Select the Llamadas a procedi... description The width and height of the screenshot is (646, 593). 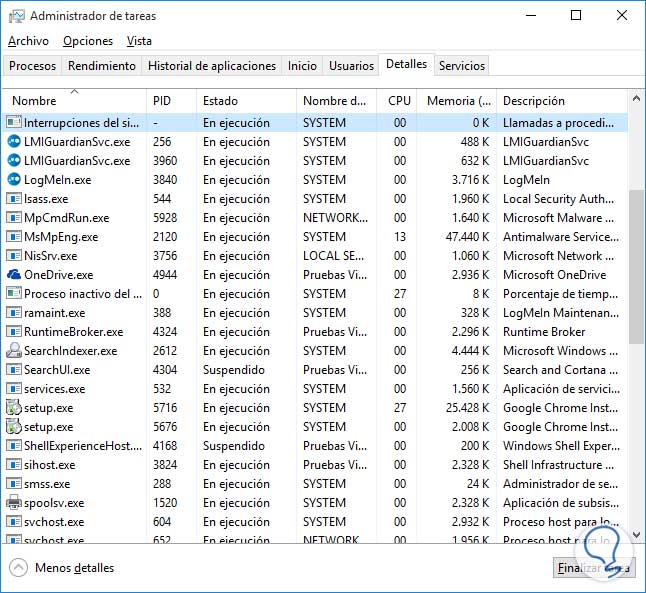coord(558,122)
